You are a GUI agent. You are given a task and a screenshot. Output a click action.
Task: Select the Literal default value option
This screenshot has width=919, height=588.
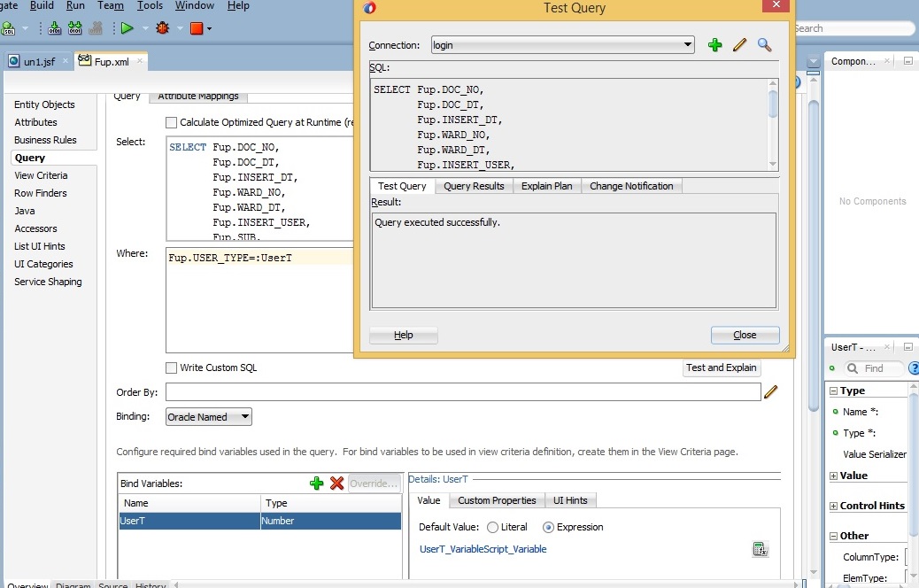[x=492, y=527]
